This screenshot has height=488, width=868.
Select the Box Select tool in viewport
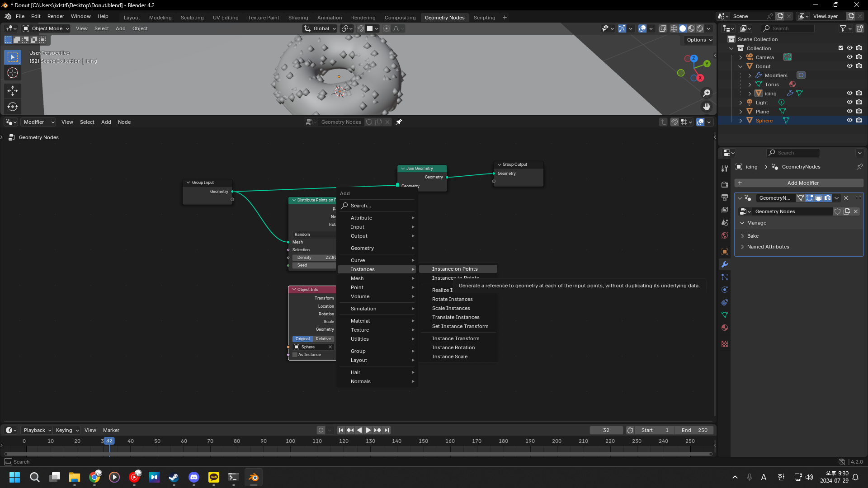[13, 57]
